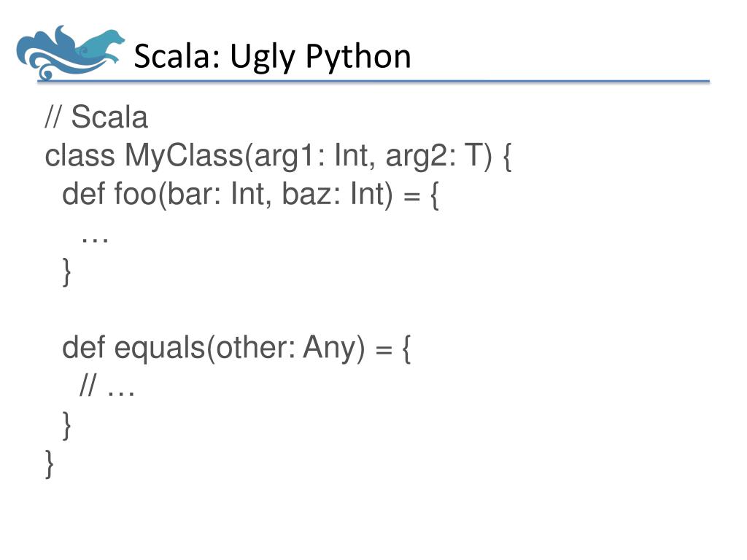Click the '// Scala' comment line
747x560 pixels.
pos(96,117)
